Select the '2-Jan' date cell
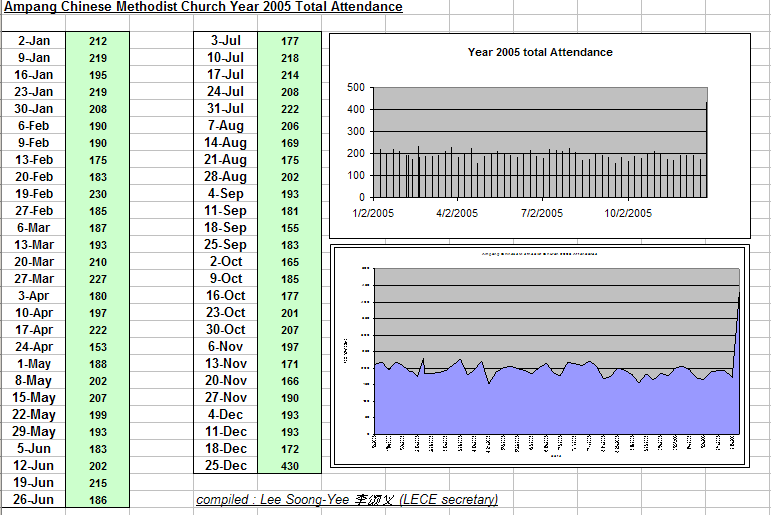The image size is (771, 515). click(34, 41)
